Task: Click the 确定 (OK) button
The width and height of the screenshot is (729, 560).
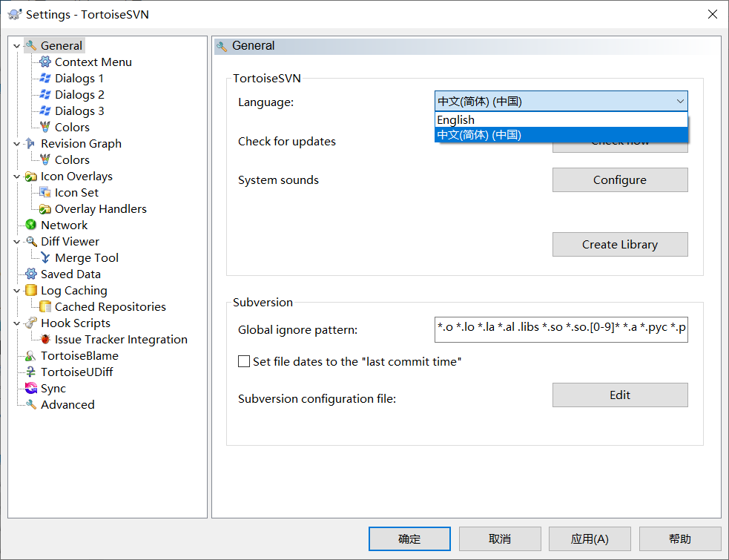Action: 409,538
